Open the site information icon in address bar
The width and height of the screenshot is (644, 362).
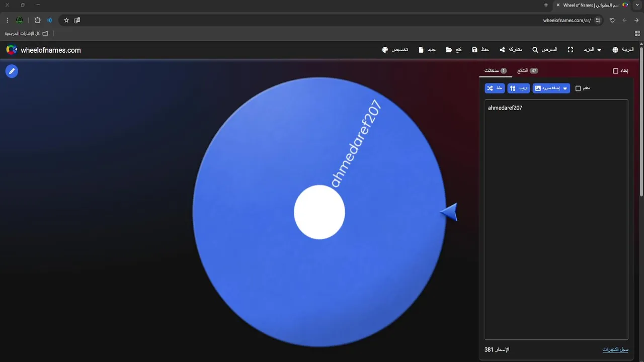click(x=598, y=20)
